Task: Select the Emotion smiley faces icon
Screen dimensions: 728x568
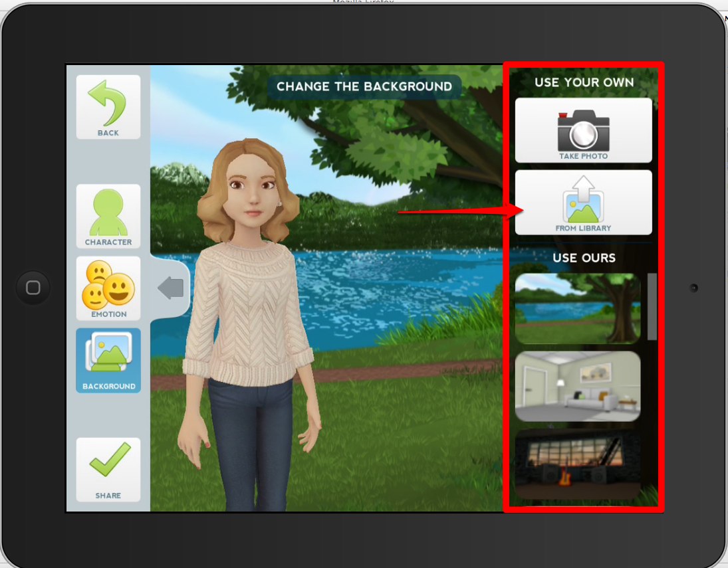Action: pyautogui.click(x=108, y=288)
